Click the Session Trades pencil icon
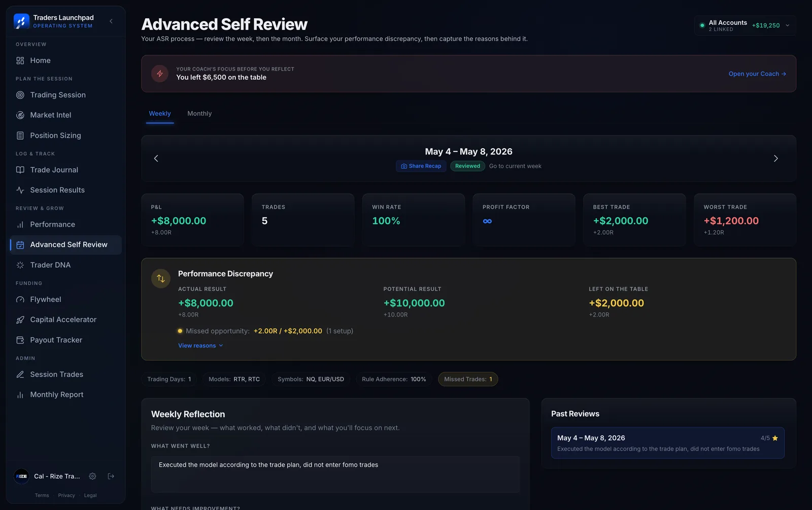The height and width of the screenshot is (510, 812). pos(20,374)
